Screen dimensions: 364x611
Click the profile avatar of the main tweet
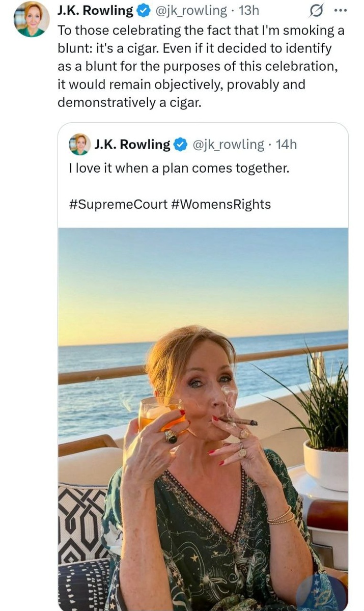pos(32,19)
